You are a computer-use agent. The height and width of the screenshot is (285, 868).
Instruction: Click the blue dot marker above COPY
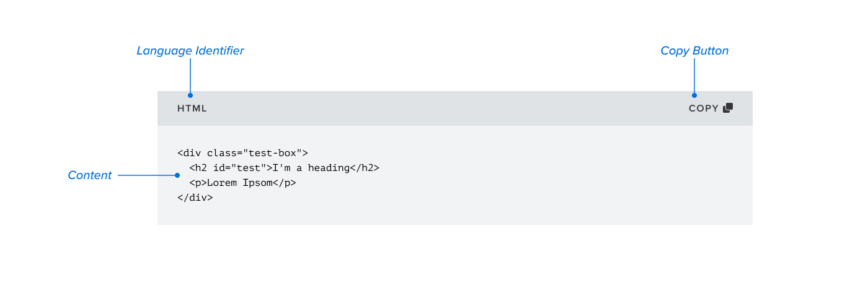694,95
